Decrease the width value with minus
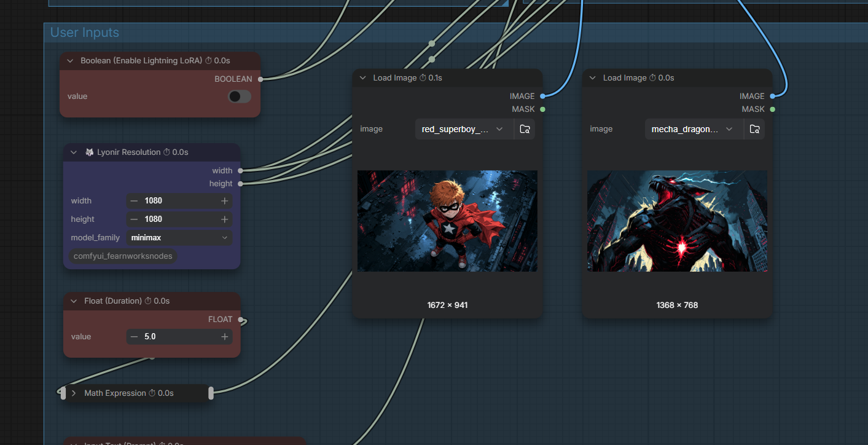 click(x=134, y=200)
